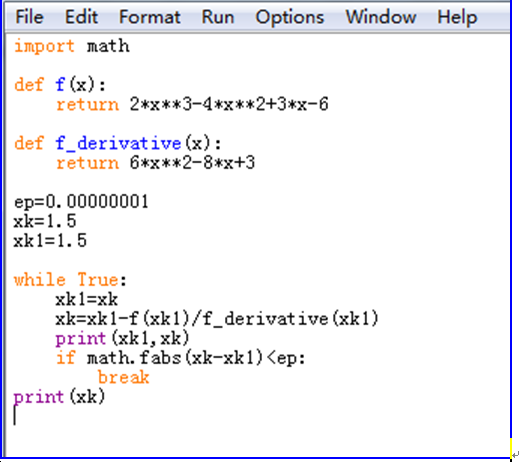Open the Format menu

(150, 17)
